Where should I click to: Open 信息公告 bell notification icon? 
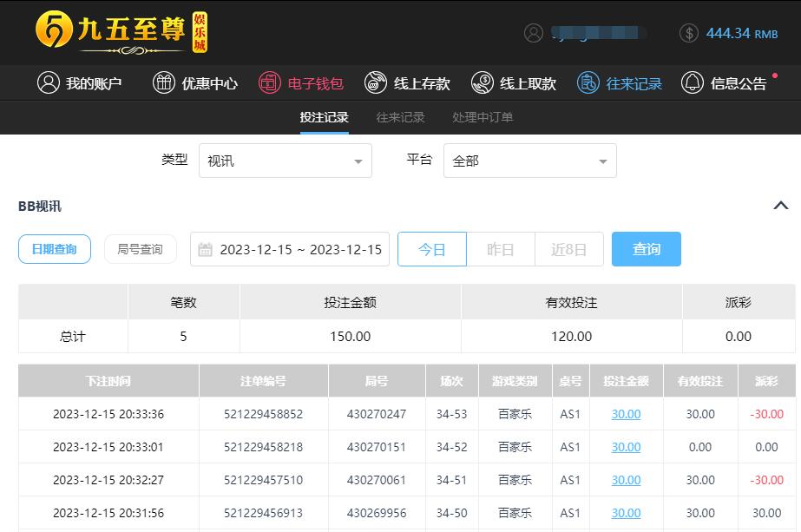692,83
